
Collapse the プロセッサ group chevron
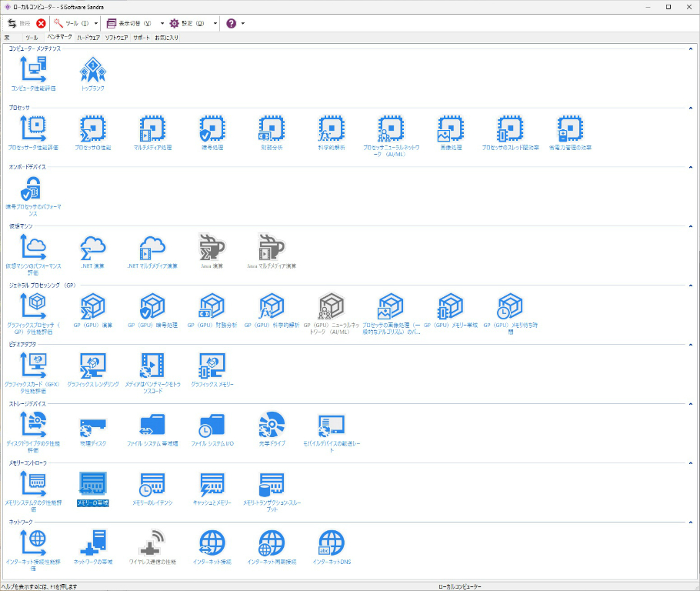(691, 108)
